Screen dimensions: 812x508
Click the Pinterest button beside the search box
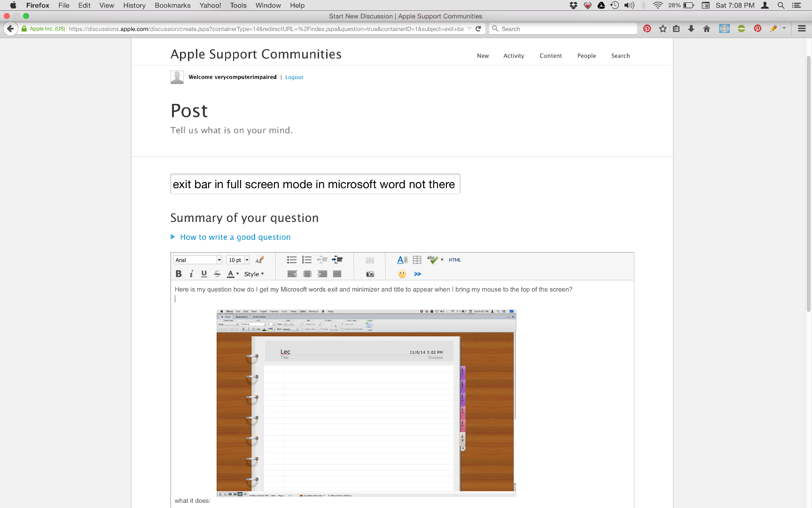(x=647, y=29)
